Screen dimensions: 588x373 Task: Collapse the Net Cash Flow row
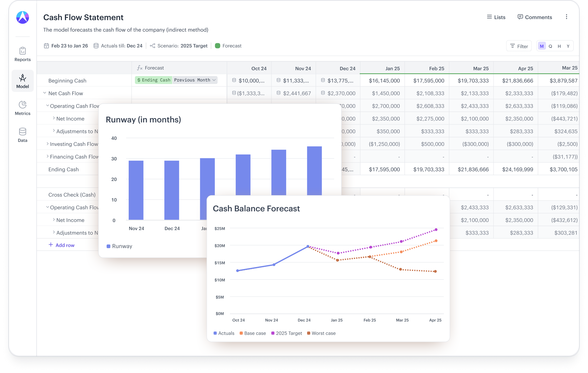[45, 93]
